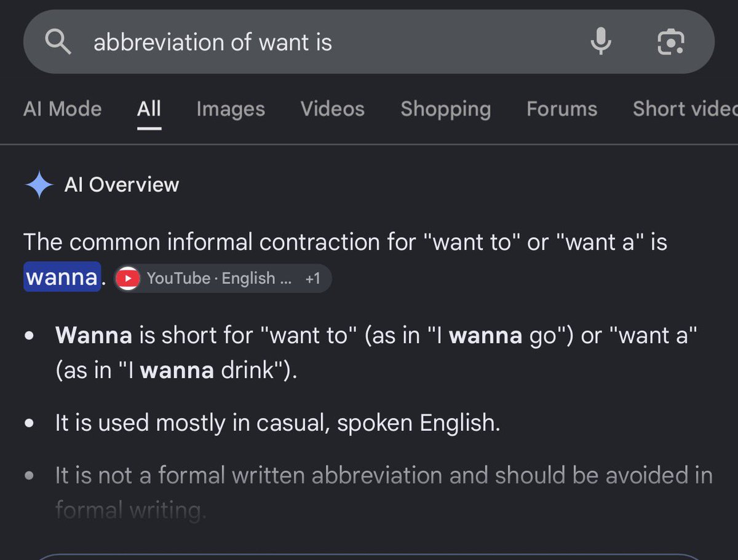Tap the AI Overview heading label

coord(122,185)
